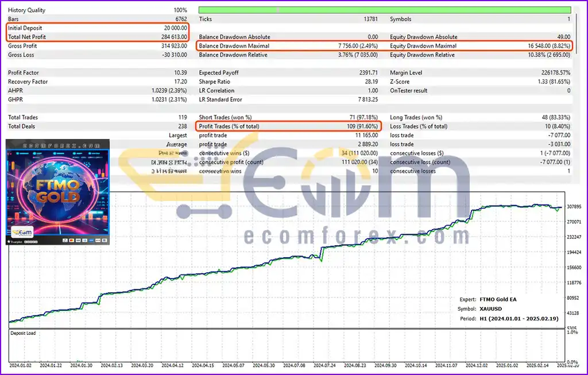Image resolution: width=588 pixels, height=375 pixels.
Task: Click Short Trades value 71 (97.18%)
Action: pyautogui.click(x=363, y=117)
